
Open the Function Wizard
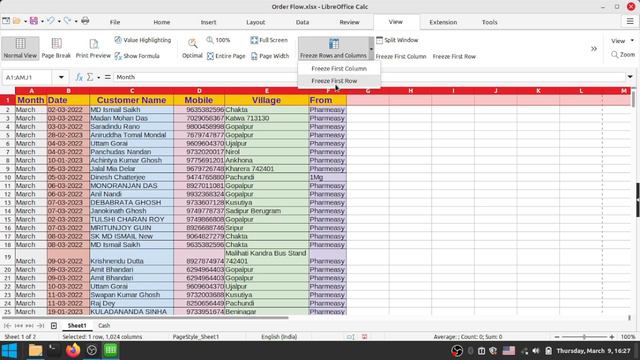tap(79, 77)
